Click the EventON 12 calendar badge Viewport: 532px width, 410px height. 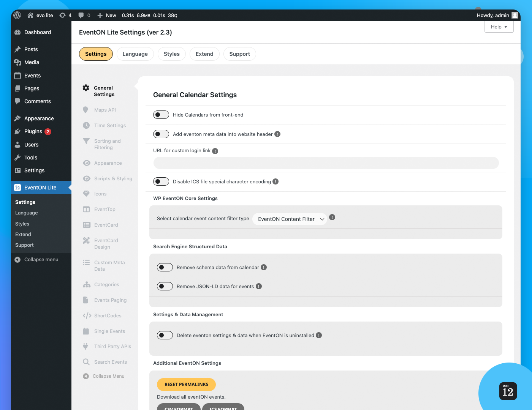tap(508, 391)
